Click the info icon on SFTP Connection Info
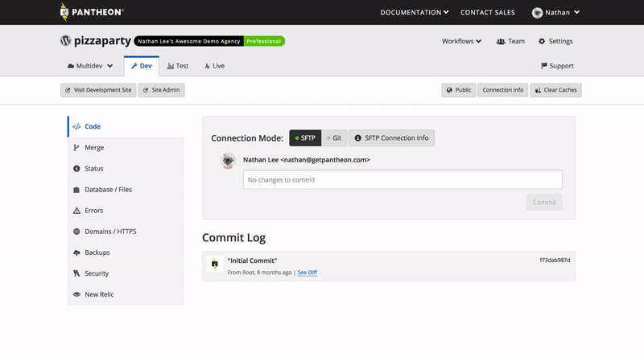 click(357, 138)
